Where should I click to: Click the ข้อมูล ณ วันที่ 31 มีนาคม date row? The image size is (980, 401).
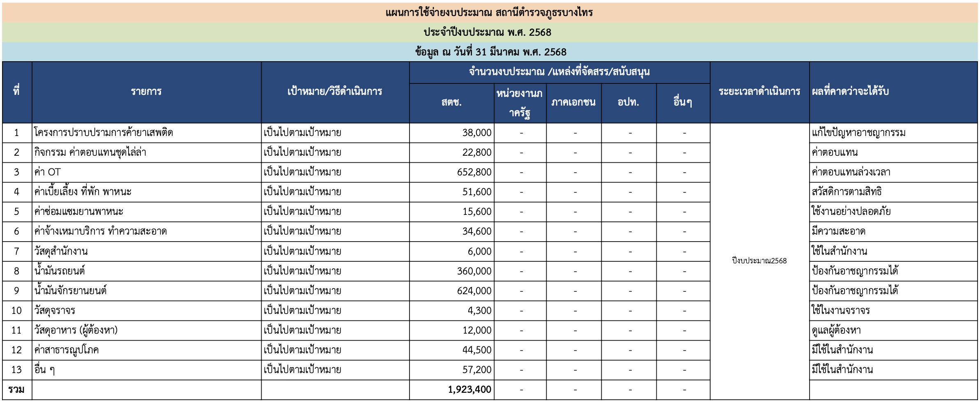(490, 52)
